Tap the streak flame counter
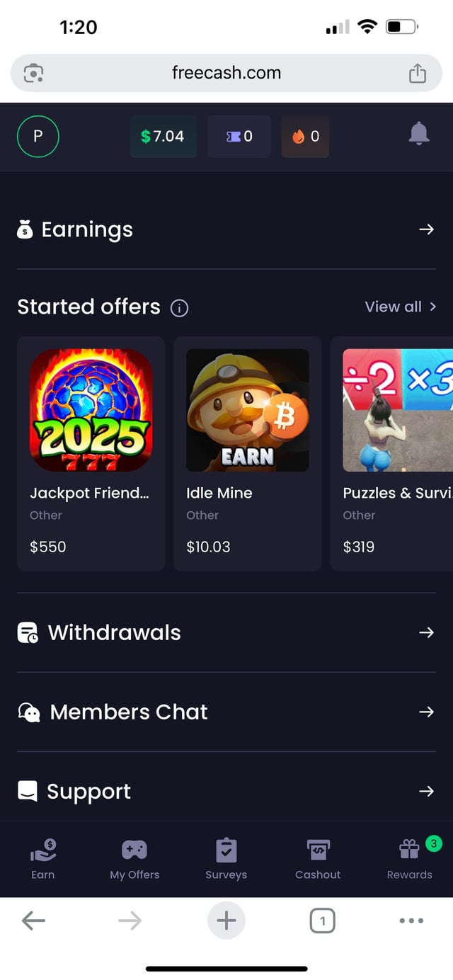This screenshot has width=453, height=980. click(x=305, y=137)
